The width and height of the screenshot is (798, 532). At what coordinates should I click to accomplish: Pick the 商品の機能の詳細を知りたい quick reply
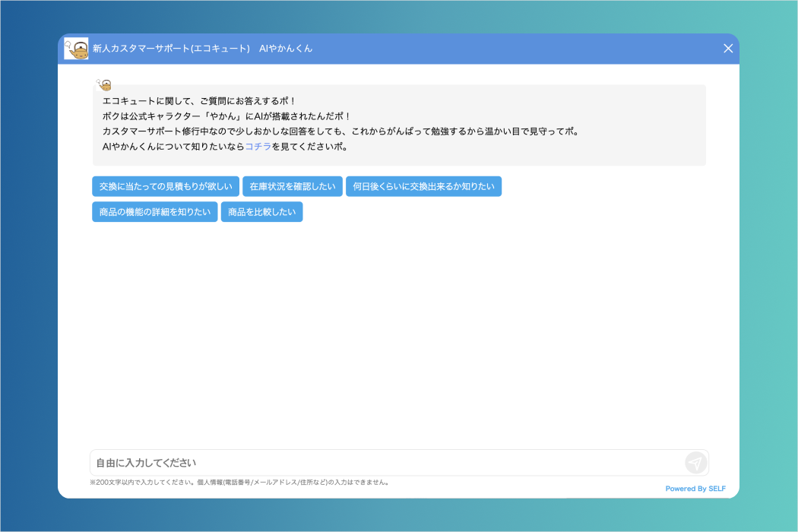(x=155, y=212)
